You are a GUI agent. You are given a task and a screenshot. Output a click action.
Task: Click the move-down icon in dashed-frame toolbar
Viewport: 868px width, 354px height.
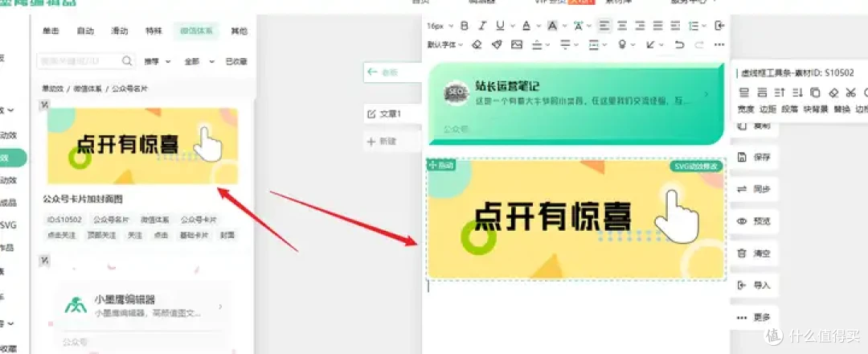coord(797,93)
